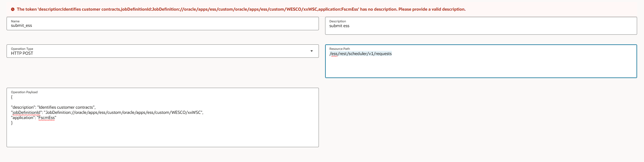
Task: Click the "description" line in the payload
Action: [53, 107]
